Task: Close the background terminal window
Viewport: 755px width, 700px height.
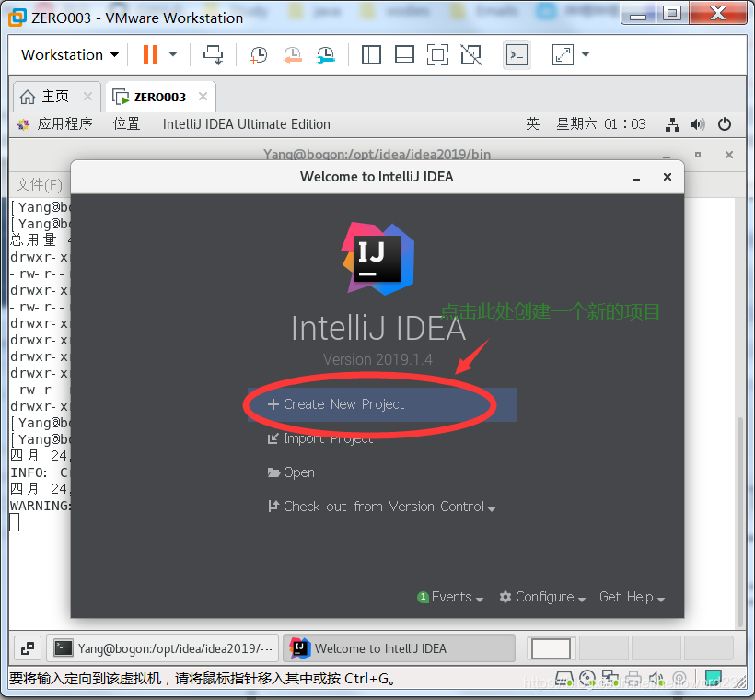Action: (729, 155)
